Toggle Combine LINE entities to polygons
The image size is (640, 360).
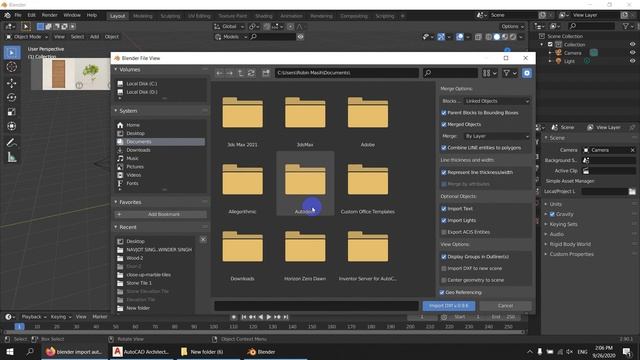click(444, 148)
